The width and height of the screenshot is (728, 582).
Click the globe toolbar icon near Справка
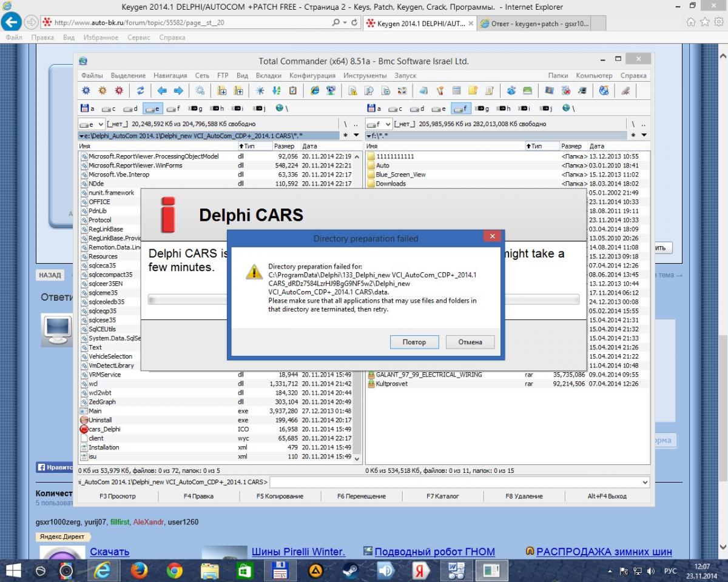coord(604,90)
